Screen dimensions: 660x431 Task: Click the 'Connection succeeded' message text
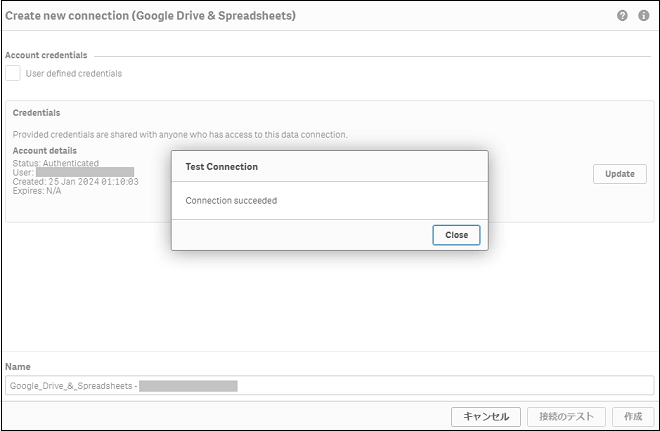[x=231, y=201]
